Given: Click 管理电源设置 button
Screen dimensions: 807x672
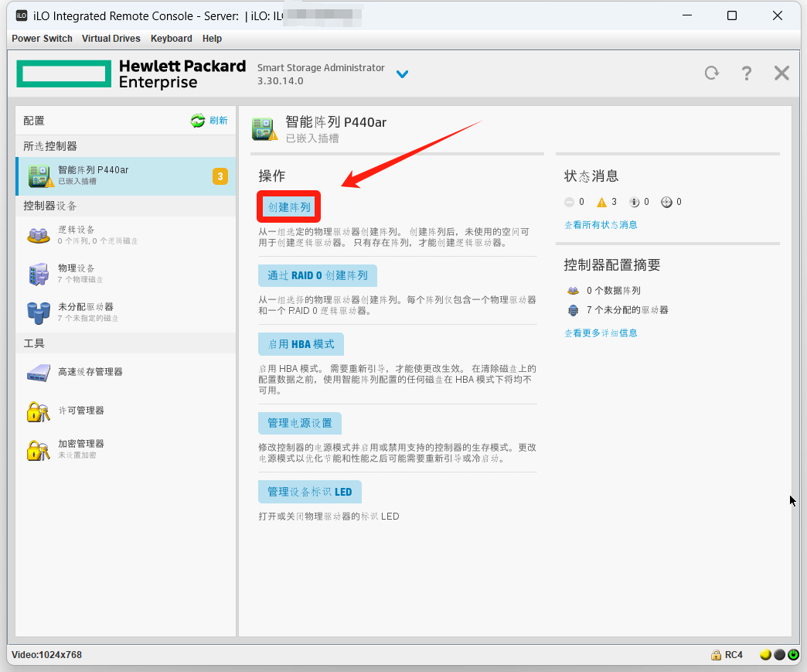Looking at the screenshot, I should point(299,423).
